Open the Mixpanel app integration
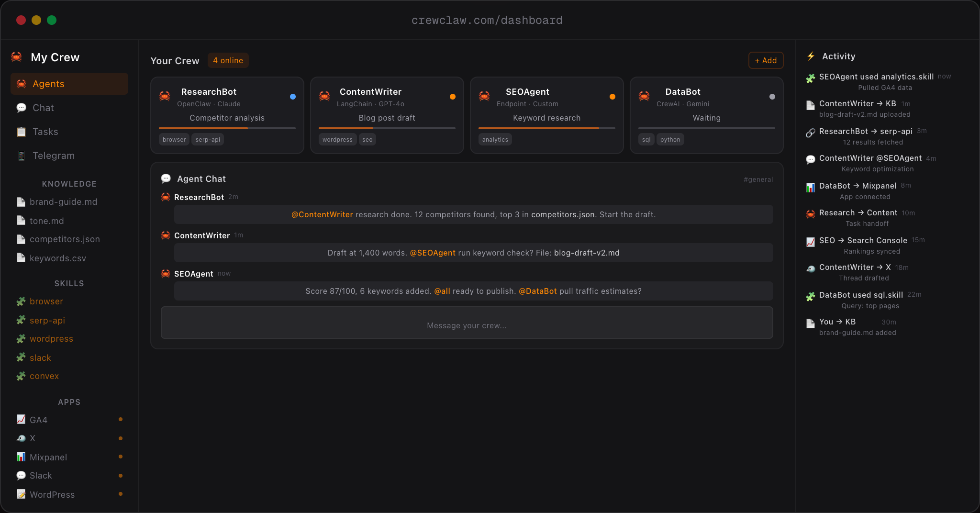 point(48,457)
